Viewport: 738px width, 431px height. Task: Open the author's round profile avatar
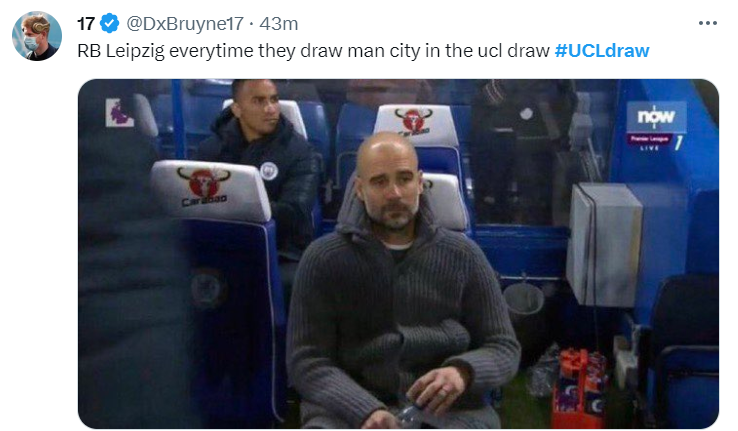[x=37, y=36]
